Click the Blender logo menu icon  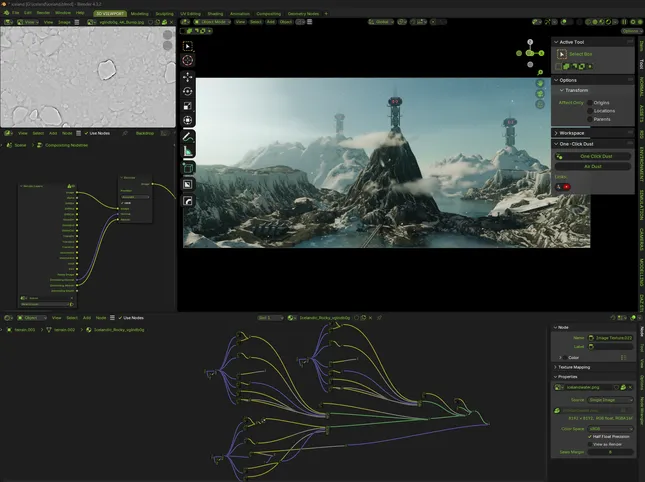pyautogui.click(x=7, y=13)
